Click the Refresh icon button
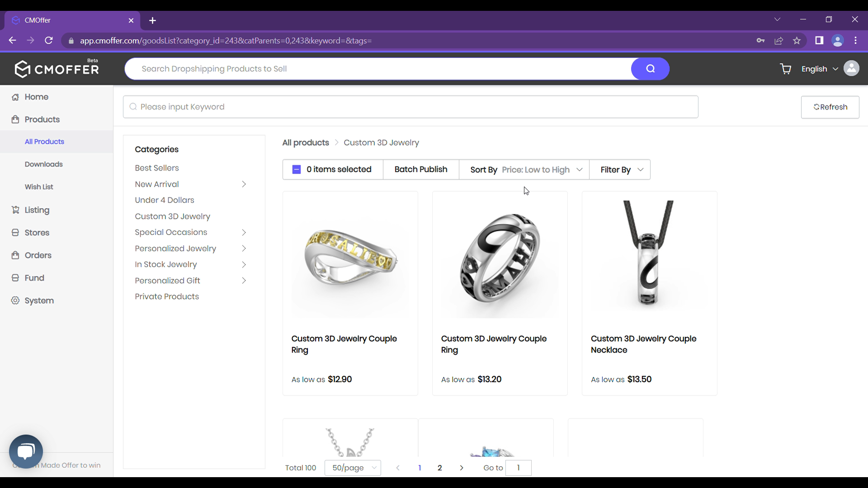This screenshot has width=868, height=488. coord(817,107)
